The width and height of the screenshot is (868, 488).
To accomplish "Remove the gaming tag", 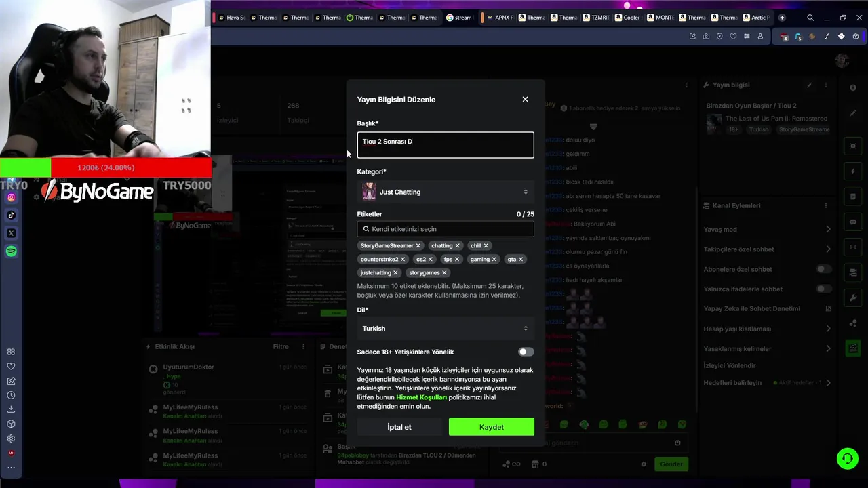I will [494, 259].
